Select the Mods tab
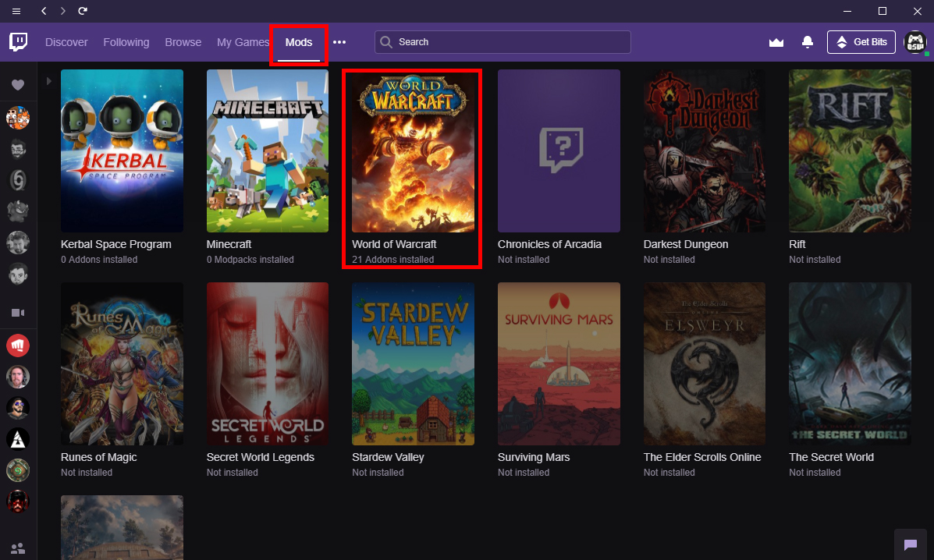 pyautogui.click(x=298, y=42)
